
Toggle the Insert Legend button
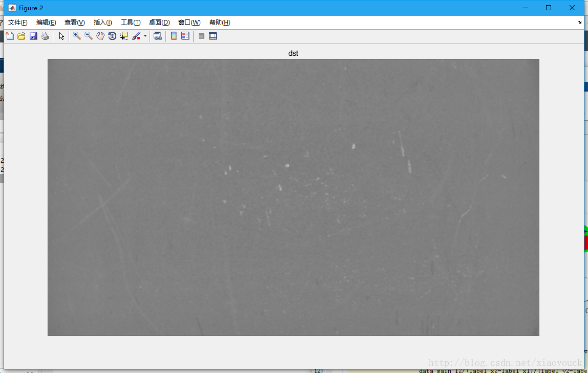(185, 36)
